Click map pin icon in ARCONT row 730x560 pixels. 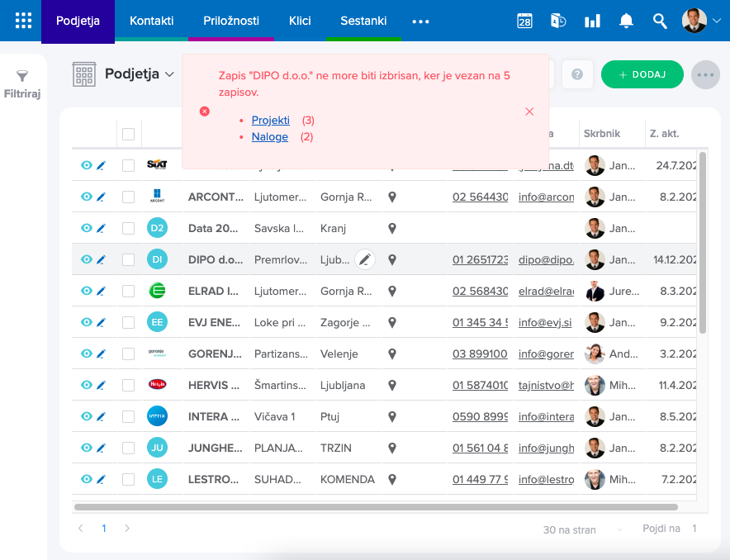[392, 197]
